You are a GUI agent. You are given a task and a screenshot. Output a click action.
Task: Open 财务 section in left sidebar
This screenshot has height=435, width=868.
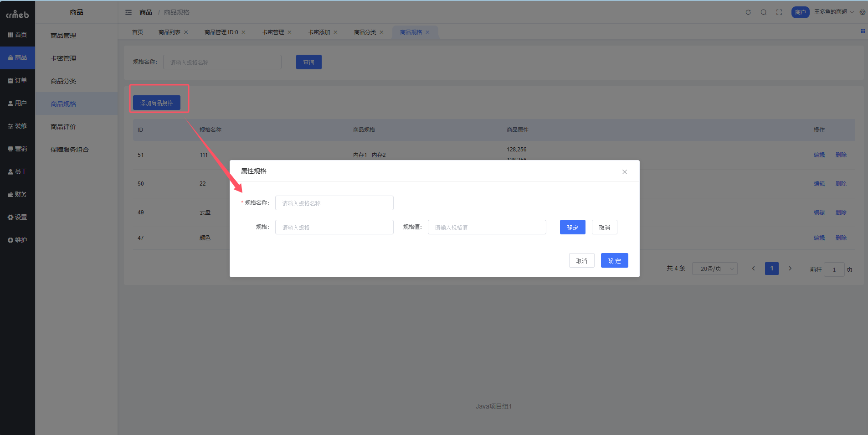[17, 195]
